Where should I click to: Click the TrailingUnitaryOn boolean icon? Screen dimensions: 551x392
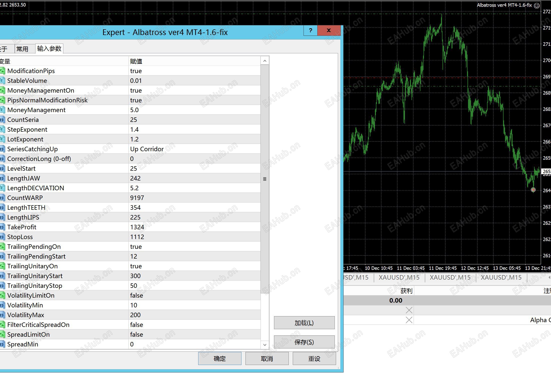coord(2,266)
